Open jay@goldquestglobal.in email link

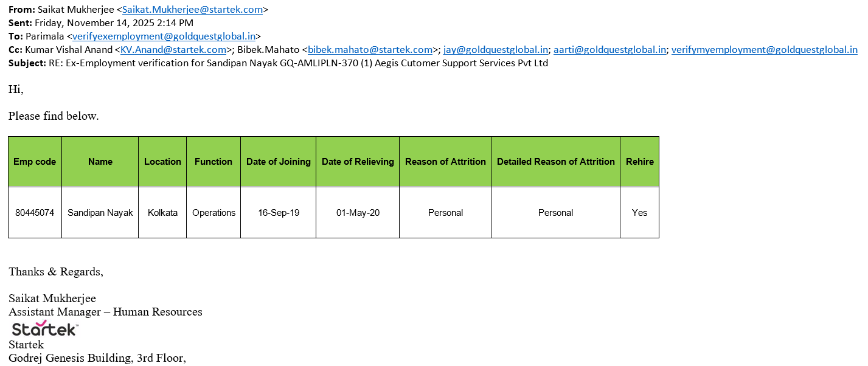click(x=496, y=50)
